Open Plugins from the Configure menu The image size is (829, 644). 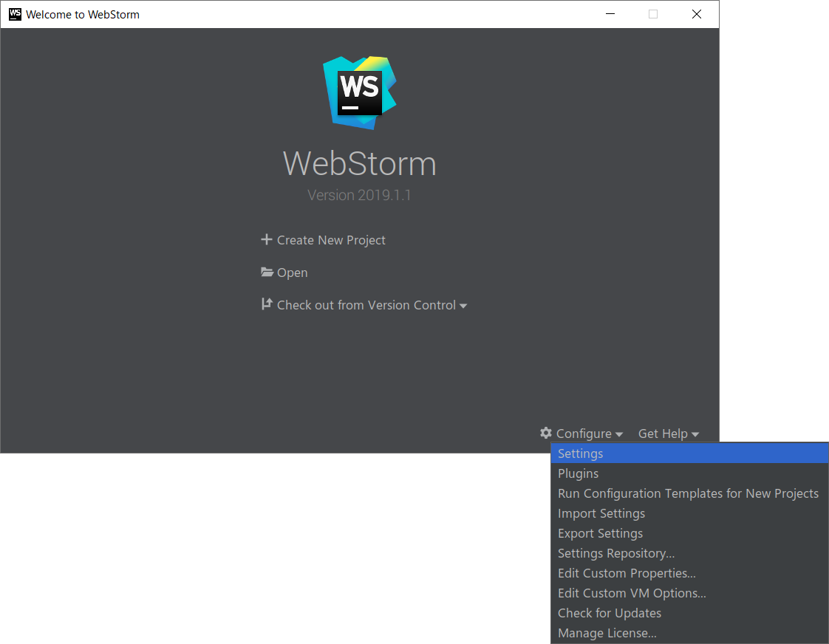(x=689, y=473)
